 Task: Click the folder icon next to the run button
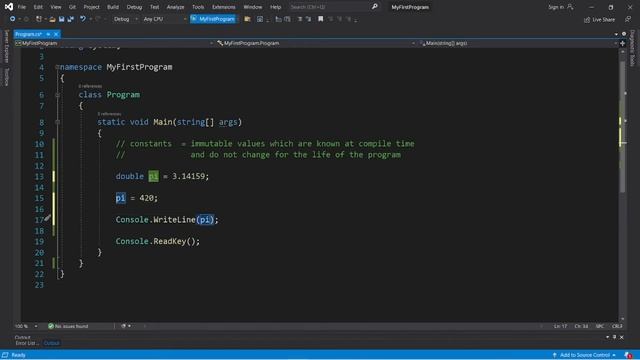click(247, 19)
